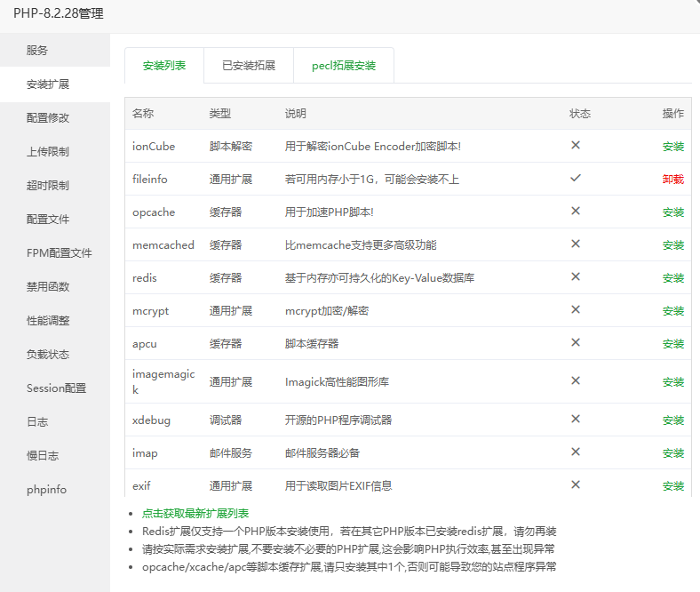Open 禁用函数 sidebar section
The image size is (700, 592).
pos(48,287)
